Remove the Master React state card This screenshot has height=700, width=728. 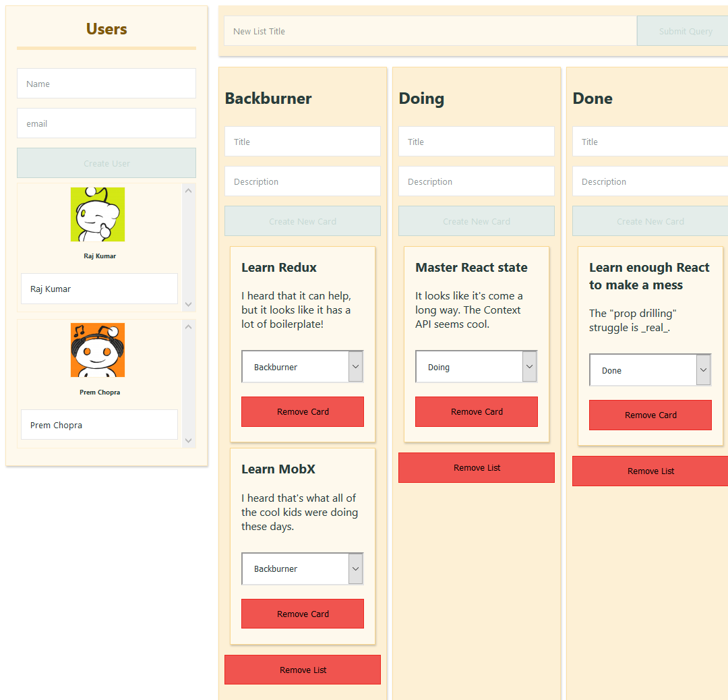tap(477, 411)
